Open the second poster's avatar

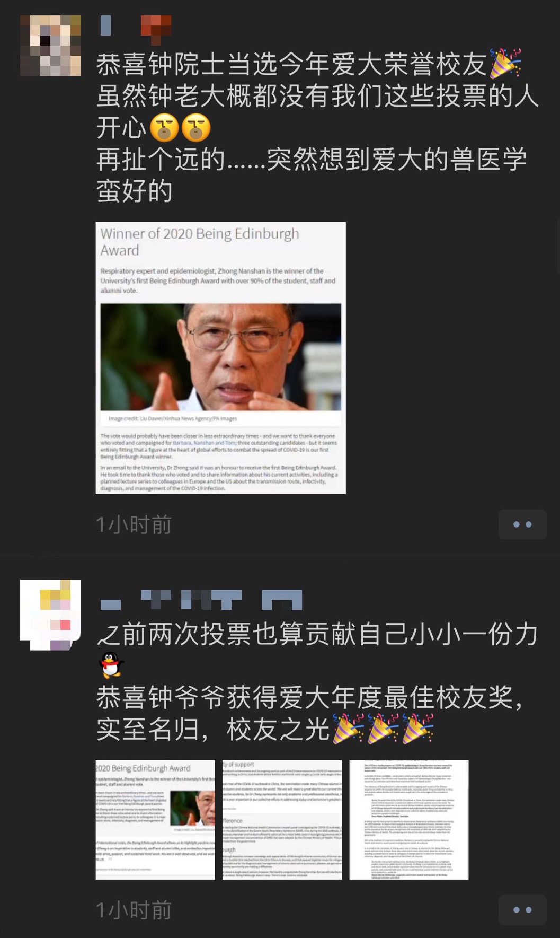(50, 615)
